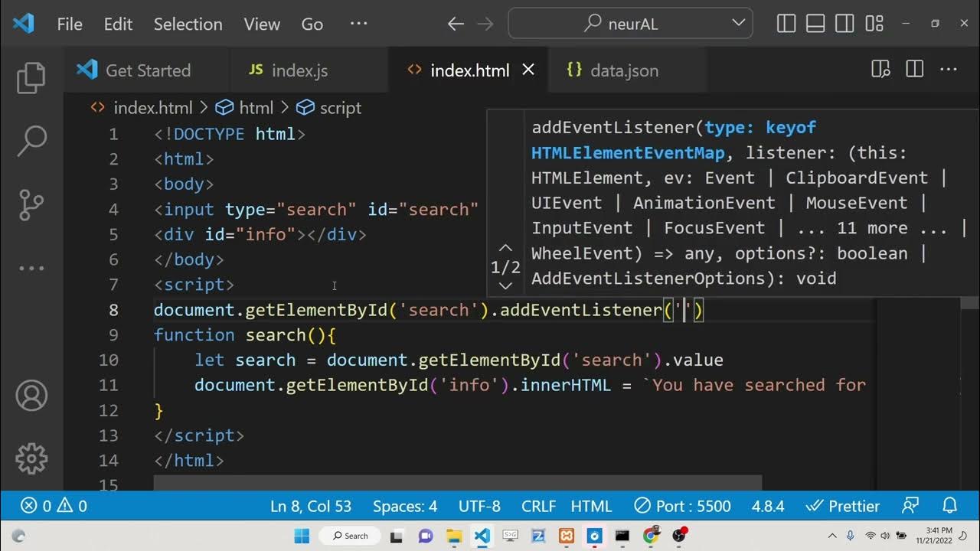This screenshot has height=551, width=980.
Task: Click the Prettier status bar button
Action: (843, 506)
